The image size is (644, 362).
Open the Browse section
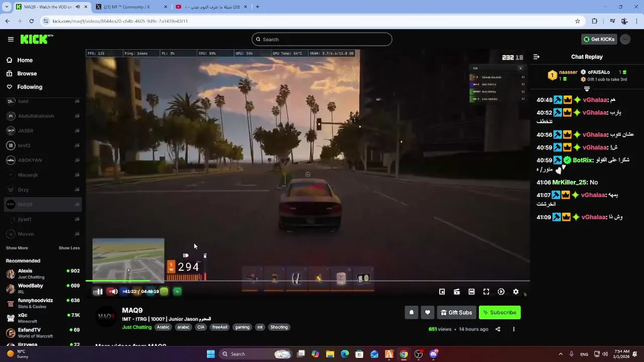tap(27, 73)
